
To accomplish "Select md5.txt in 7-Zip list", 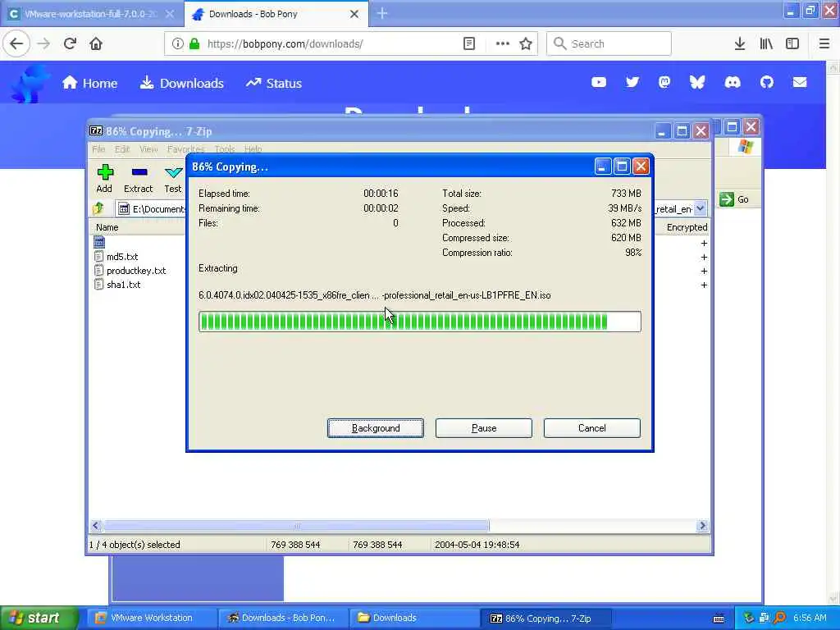I will pos(122,257).
